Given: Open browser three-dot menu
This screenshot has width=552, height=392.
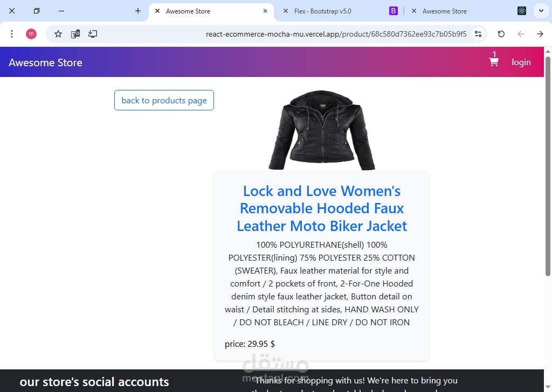Looking at the screenshot, I should point(12,34).
